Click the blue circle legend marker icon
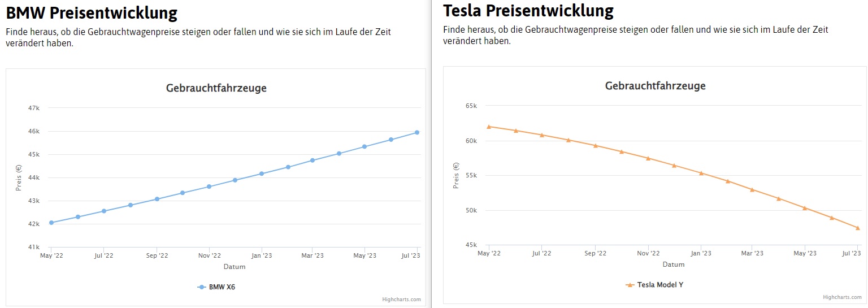The width and height of the screenshot is (868, 308). pos(201,287)
